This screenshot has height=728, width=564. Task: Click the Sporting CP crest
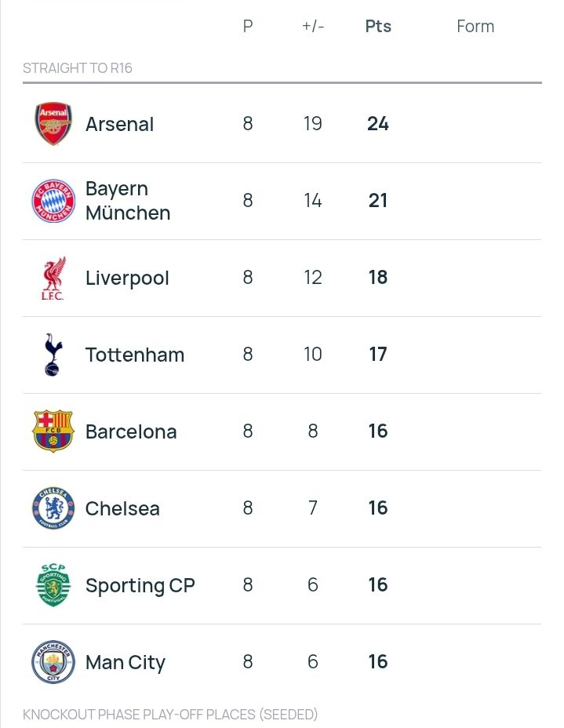click(x=53, y=585)
